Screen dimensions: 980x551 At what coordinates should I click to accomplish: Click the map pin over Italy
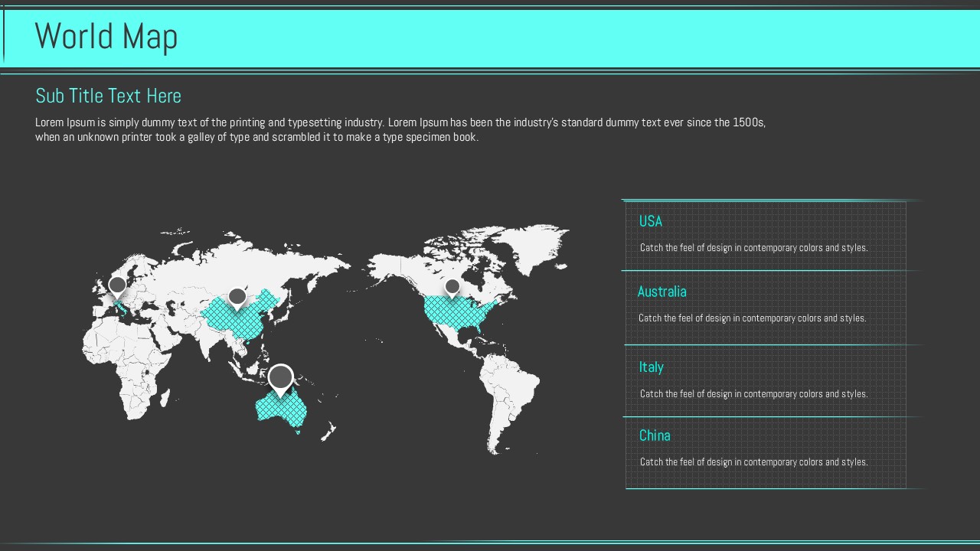[x=117, y=286]
